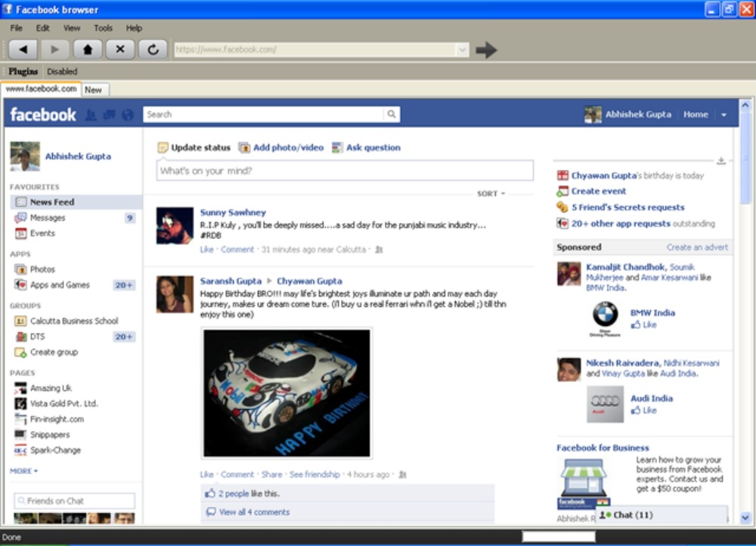Viewport: 756px width, 546px height.
Task: Expand the Chat (11) panel
Action: tap(633, 515)
